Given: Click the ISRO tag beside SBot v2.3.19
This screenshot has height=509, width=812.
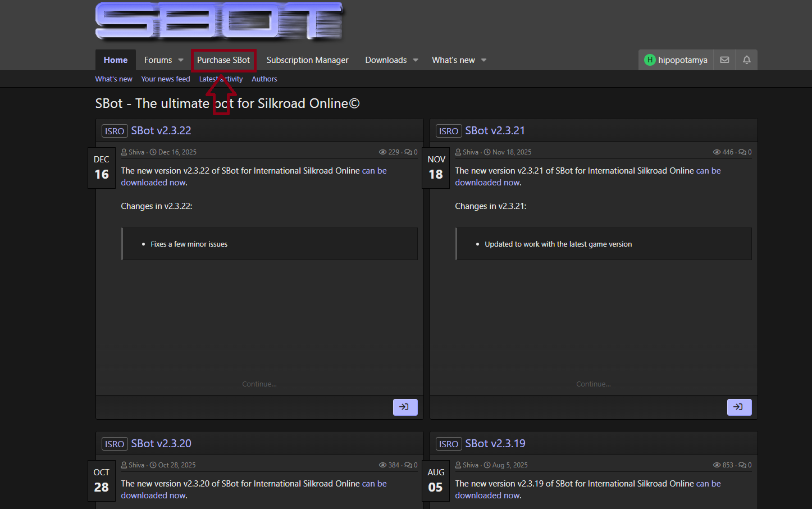Looking at the screenshot, I should click(x=449, y=444).
